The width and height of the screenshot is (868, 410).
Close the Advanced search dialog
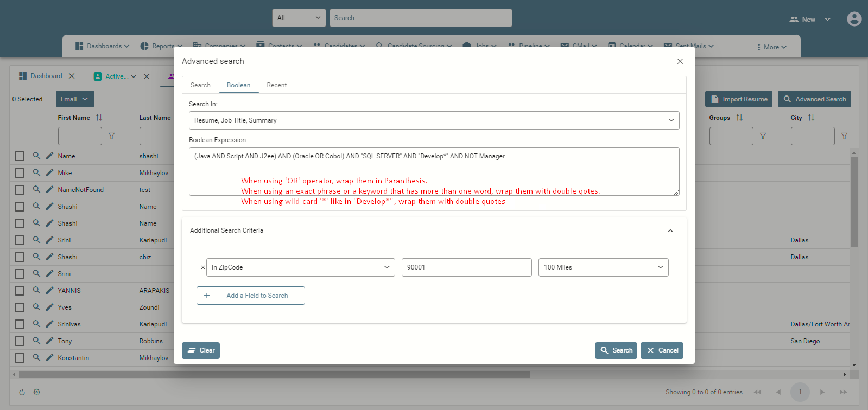tap(680, 61)
